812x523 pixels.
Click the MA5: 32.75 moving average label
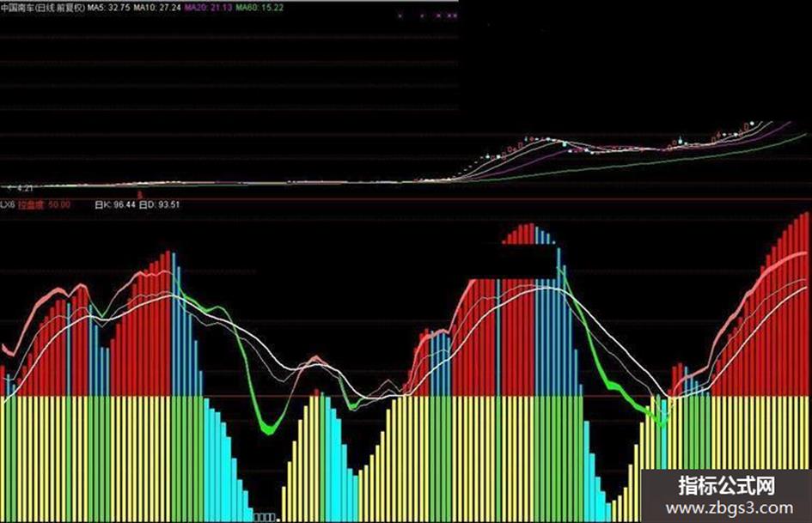point(108,8)
